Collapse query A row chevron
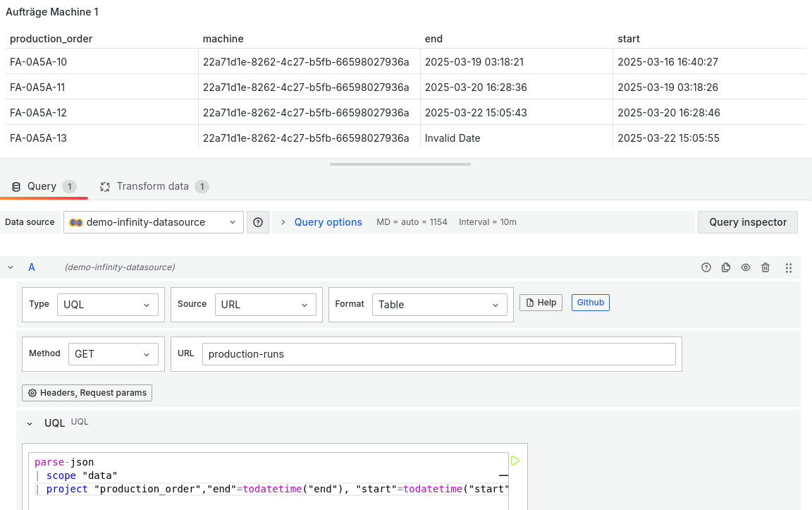The height and width of the screenshot is (510, 812). [x=11, y=267]
